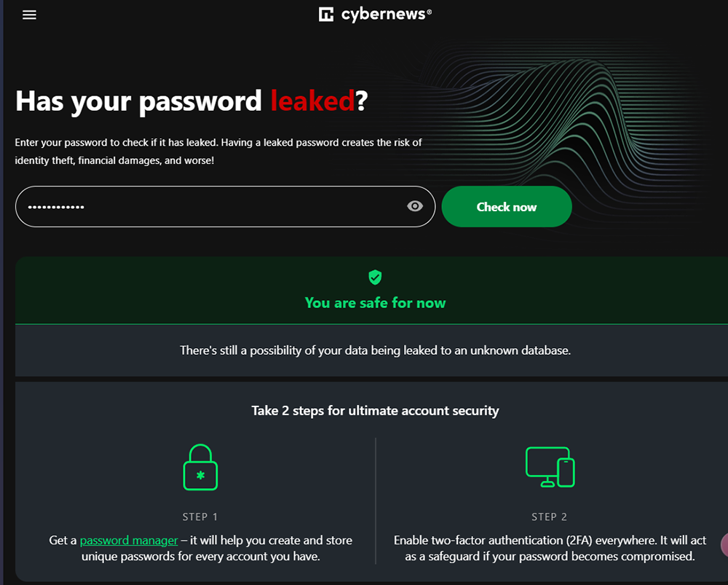Click the padlock icon above Step 1

click(x=201, y=467)
